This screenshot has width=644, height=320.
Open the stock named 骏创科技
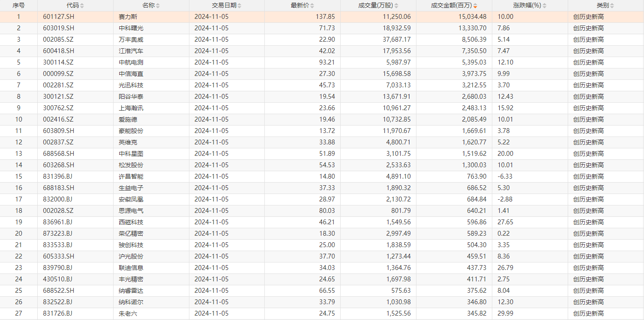[x=131, y=245]
